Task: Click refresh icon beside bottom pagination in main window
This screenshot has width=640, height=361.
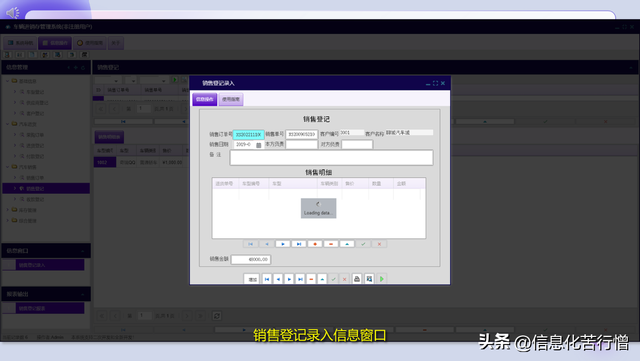Action: [x=217, y=316]
